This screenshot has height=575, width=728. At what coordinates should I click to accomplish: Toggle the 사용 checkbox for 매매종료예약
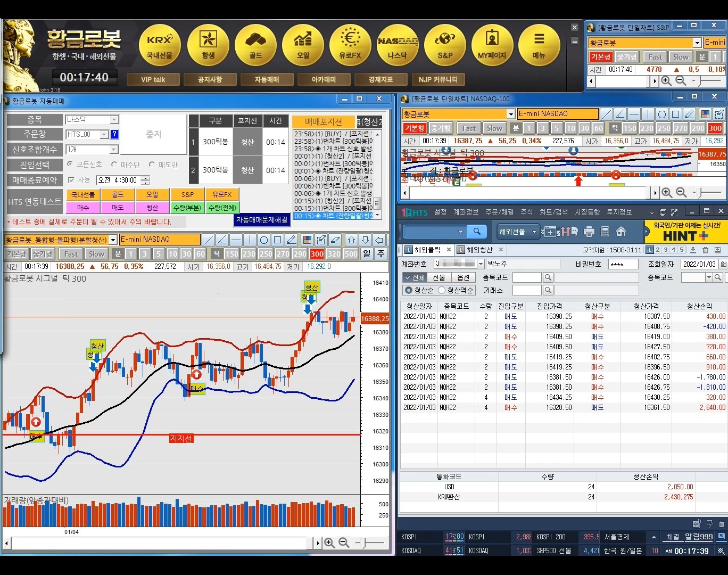pyautogui.click(x=71, y=180)
